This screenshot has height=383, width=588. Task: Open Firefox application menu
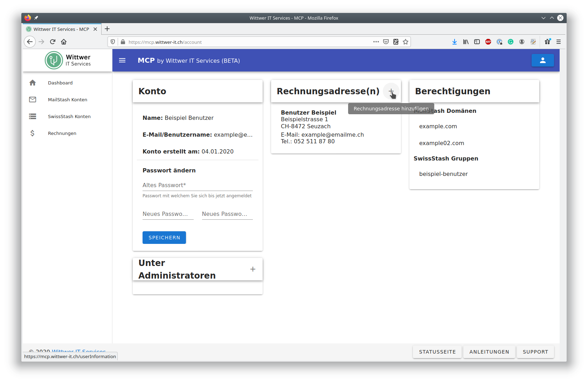[x=559, y=42]
